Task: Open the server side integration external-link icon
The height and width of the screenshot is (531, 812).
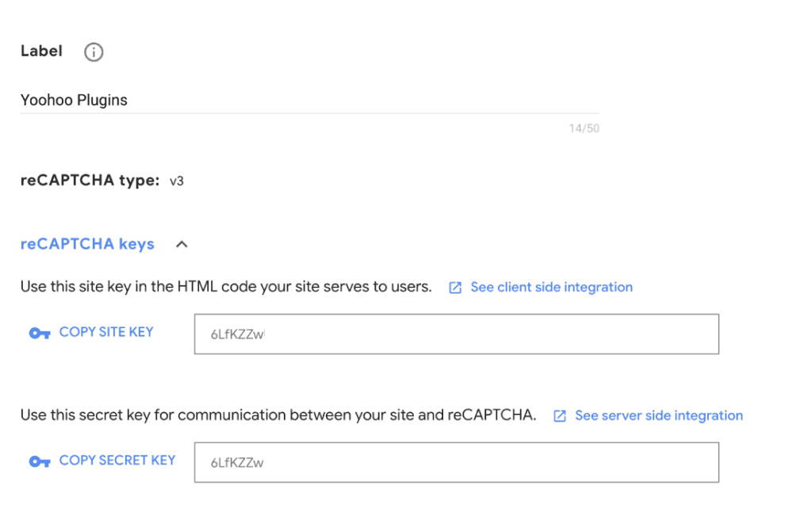Action: click(x=560, y=416)
